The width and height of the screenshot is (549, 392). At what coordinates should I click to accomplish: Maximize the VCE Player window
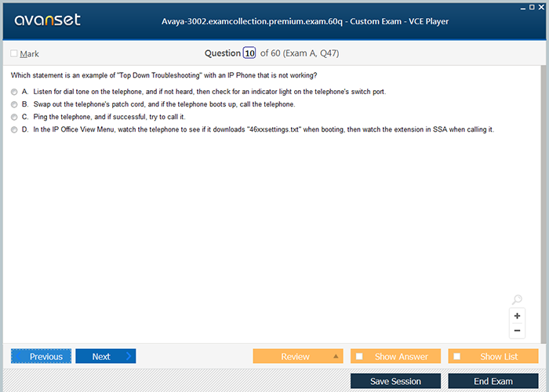coord(532,6)
